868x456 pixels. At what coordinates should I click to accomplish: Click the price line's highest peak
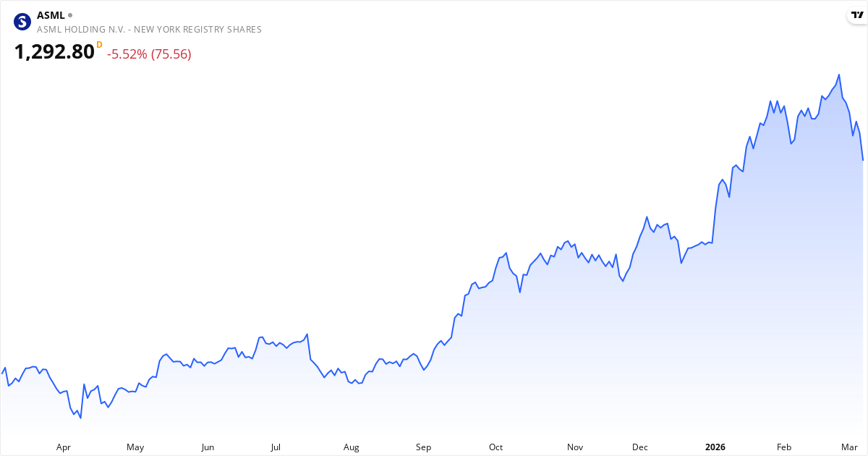[838, 75]
